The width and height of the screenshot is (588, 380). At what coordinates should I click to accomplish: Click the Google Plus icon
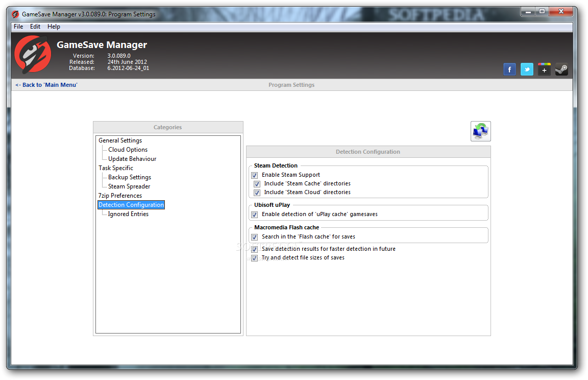[544, 69]
